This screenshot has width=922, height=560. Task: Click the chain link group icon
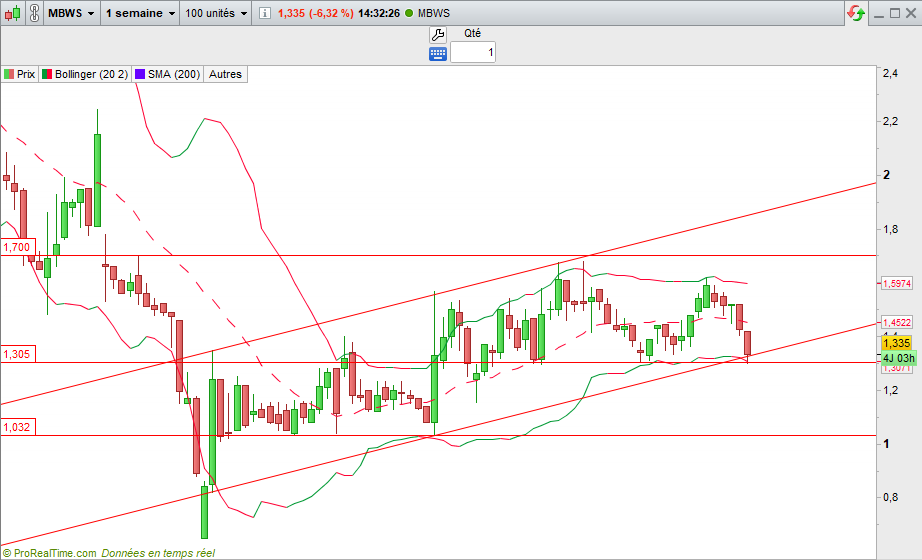(34, 13)
